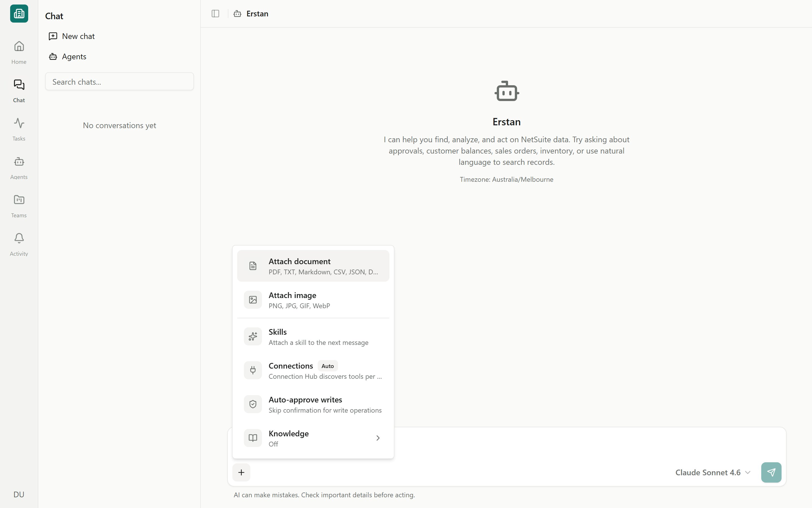Click the large Erstan robot icon
Screen dimensions: 812x508
507,91
